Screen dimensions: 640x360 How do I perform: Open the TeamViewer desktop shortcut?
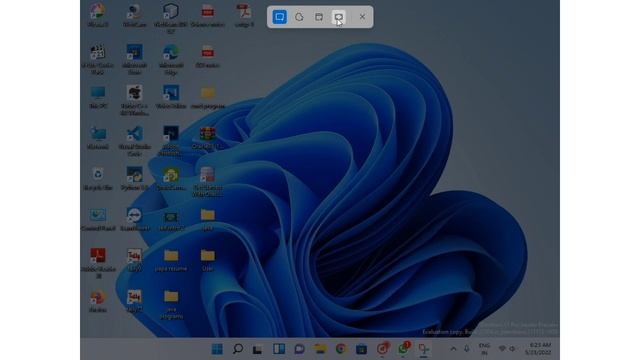[135, 220]
